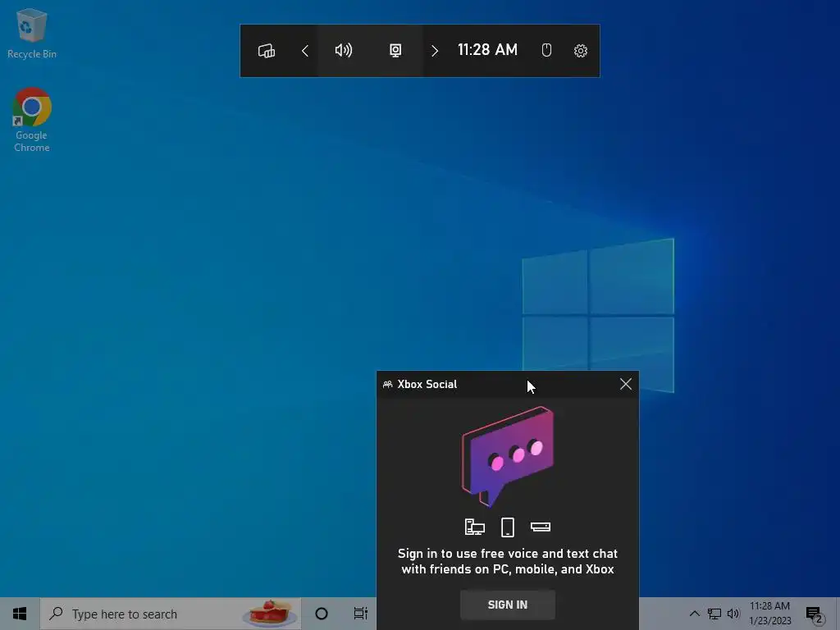Image resolution: width=840 pixels, height=630 pixels.
Task: Open the widget menu in Game Bar
Action: point(267,51)
